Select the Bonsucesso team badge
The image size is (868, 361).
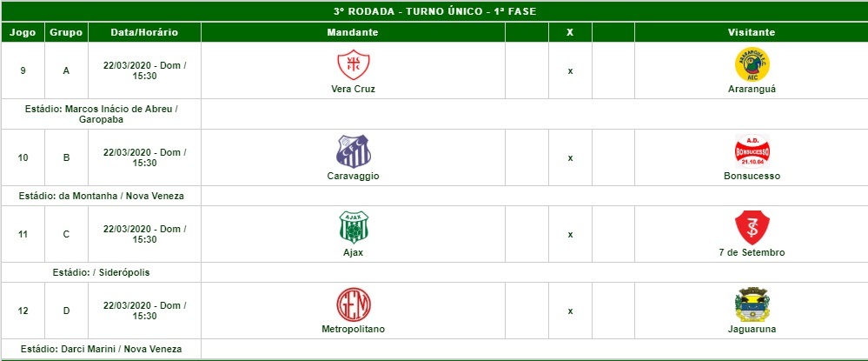[x=752, y=151]
